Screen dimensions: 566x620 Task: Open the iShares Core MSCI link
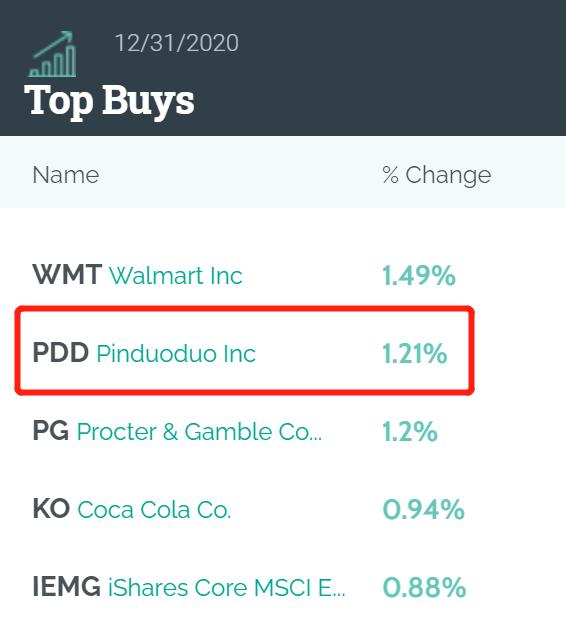[x=227, y=587]
